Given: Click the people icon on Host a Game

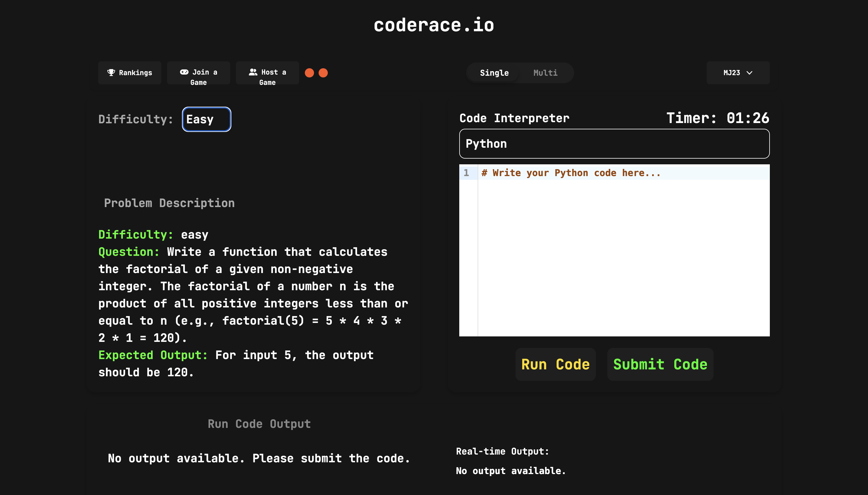Looking at the screenshot, I should point(253,72).
